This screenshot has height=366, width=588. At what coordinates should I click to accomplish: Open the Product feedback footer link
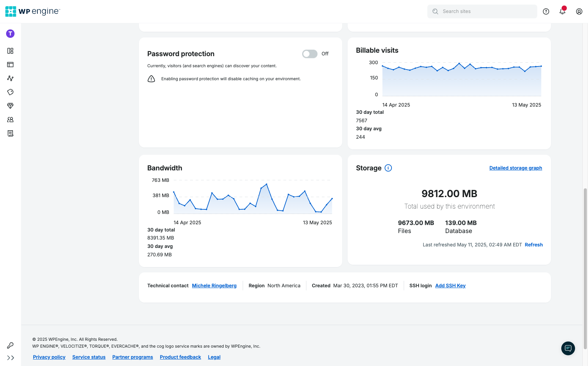[180, 357]
